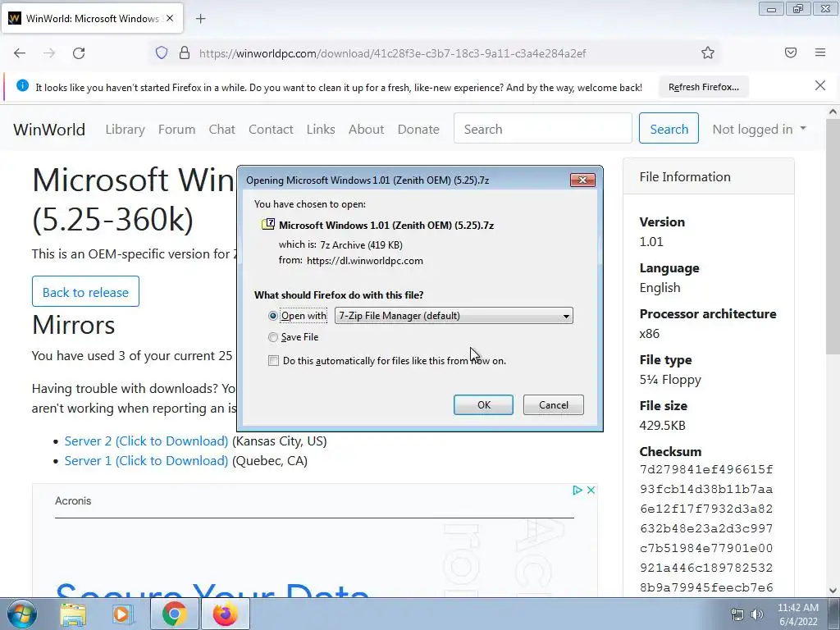
Task: Click the WinWorld search input field
Action: 543,129
